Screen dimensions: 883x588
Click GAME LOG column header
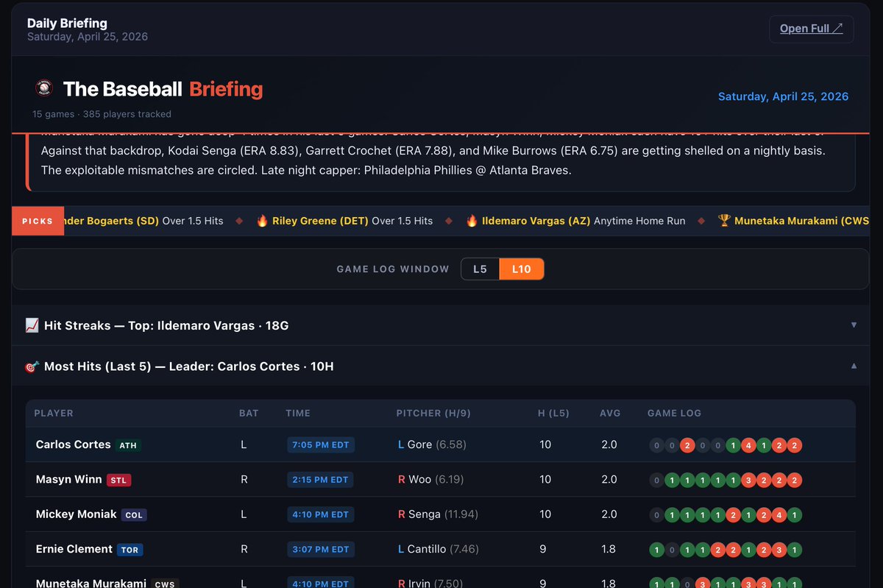[674, 413]
